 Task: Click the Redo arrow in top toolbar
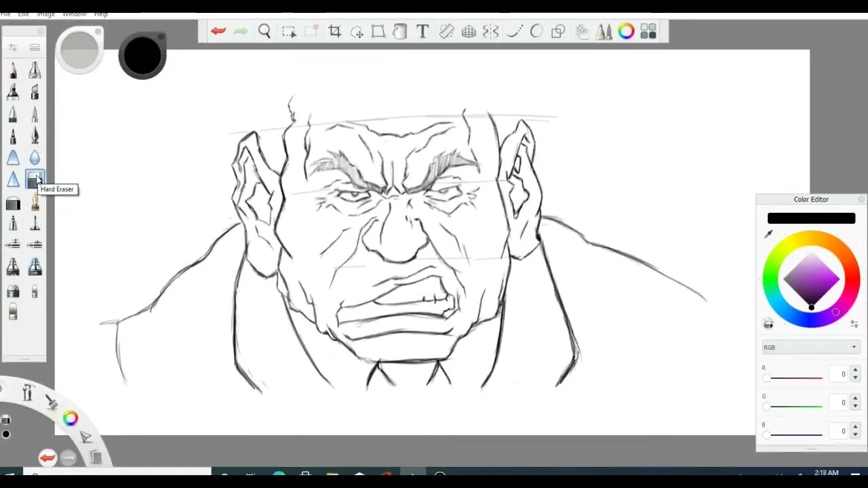pyautogui.click(x=241, y=31)
